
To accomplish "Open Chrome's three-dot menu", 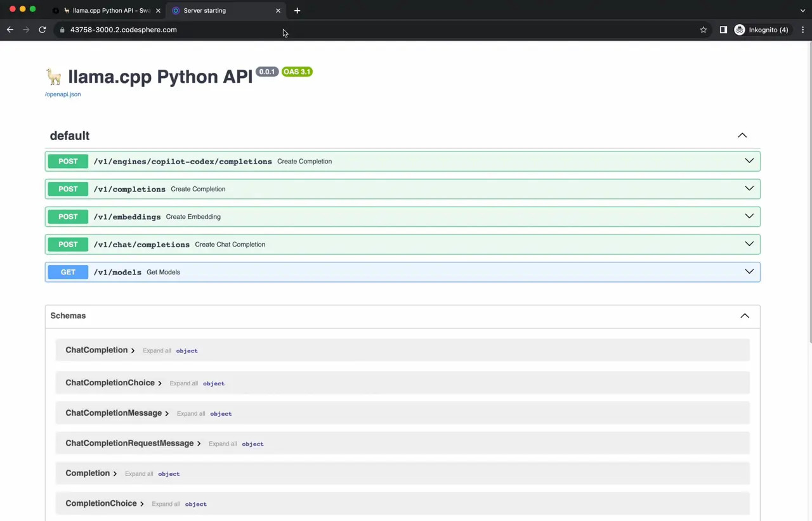I will (x=802, y=30).
